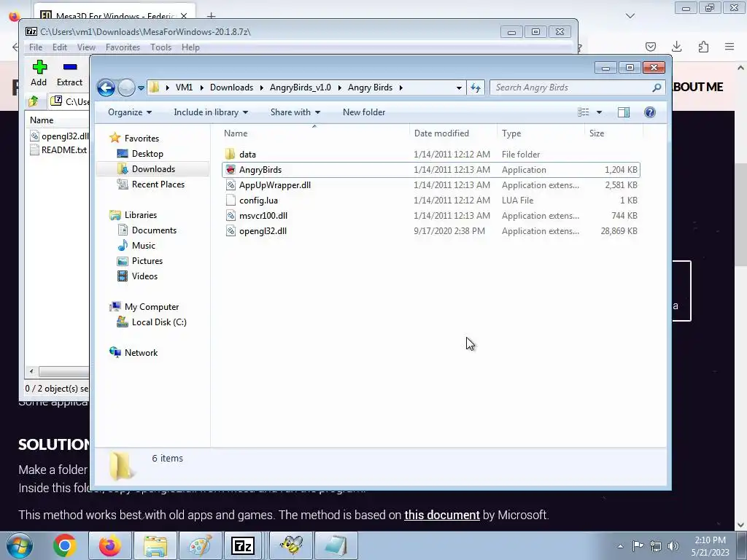Click the Back arrow in the Explorer window
Viewport: 747px width, 560px height.
(x=106, y=87)
